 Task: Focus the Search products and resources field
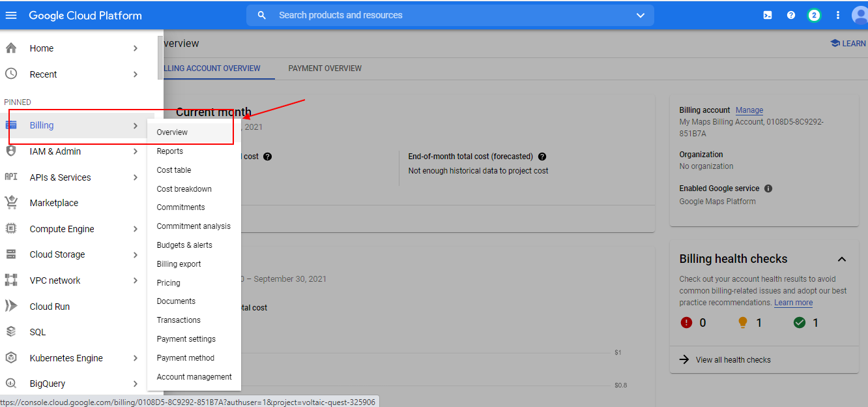point(450,15)
